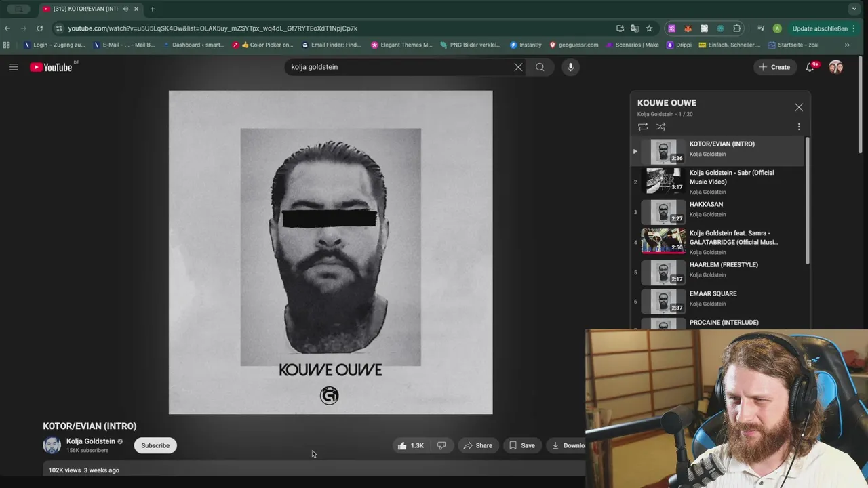Toggle playlist shuffle mode
The width and height of the screenshot is (868, 488).
click(x=661, y=127)
